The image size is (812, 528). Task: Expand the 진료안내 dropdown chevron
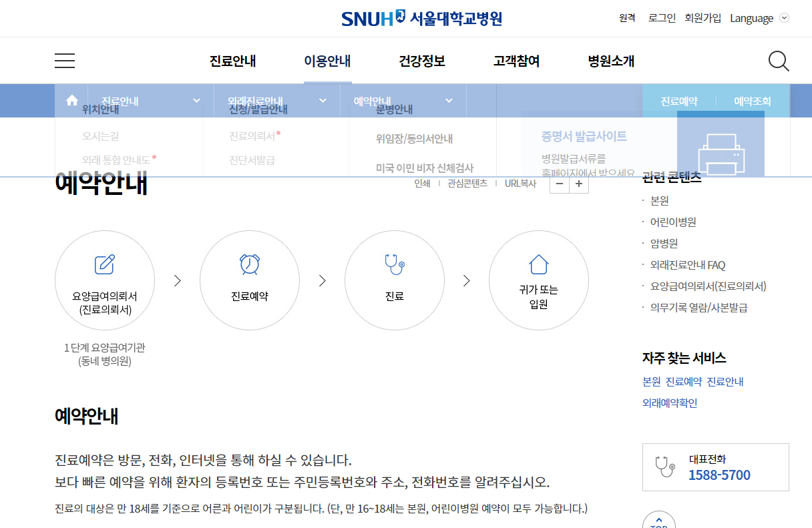(x=196, y=99)
